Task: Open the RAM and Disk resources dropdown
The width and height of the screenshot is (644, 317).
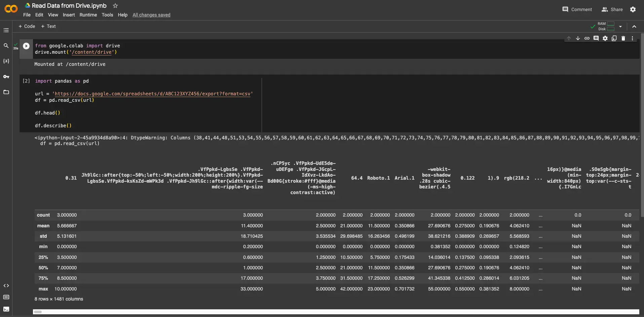Action: point(620,26)
